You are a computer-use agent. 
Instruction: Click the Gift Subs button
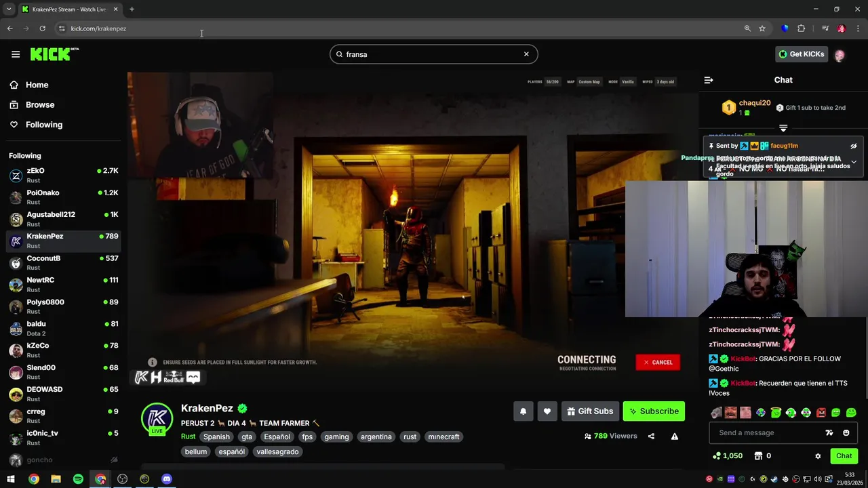[590, 411]
